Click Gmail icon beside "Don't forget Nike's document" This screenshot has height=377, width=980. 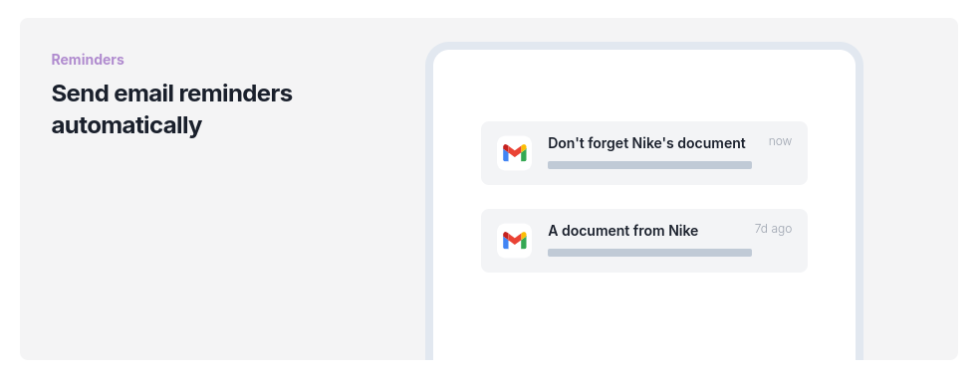514,153
